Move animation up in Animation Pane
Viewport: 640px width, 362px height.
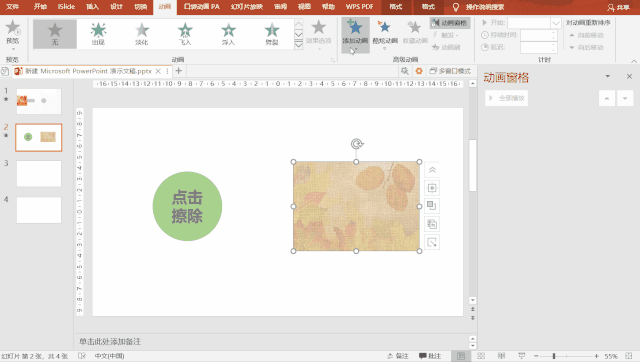(607, 98)
